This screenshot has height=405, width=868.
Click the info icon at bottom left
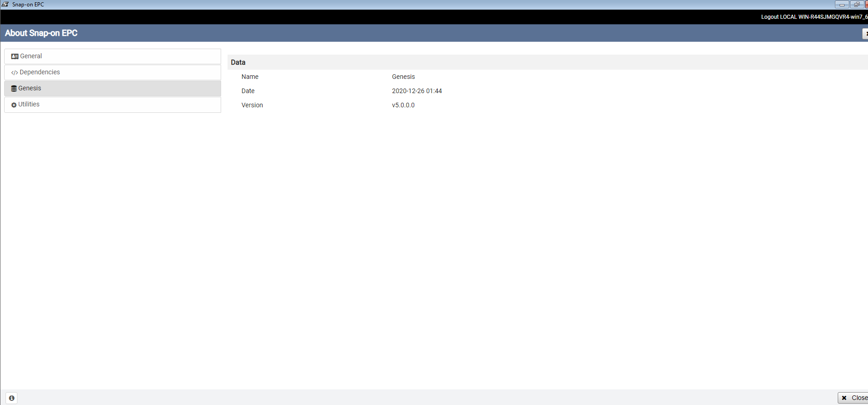pos(12,398)
